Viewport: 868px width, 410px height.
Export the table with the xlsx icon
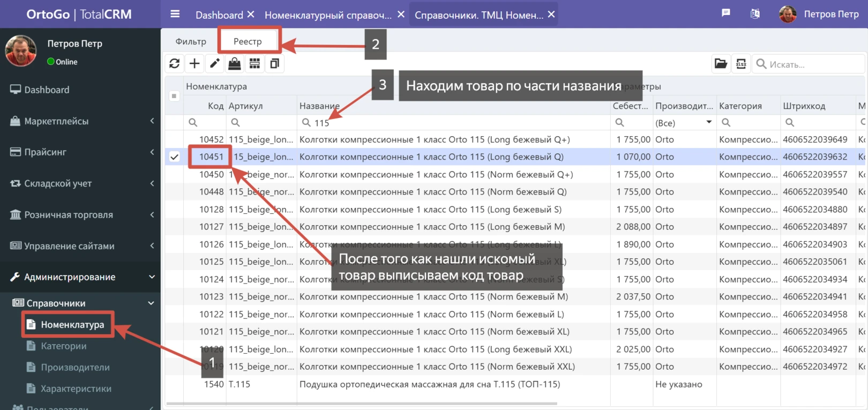tap(741, 64)
